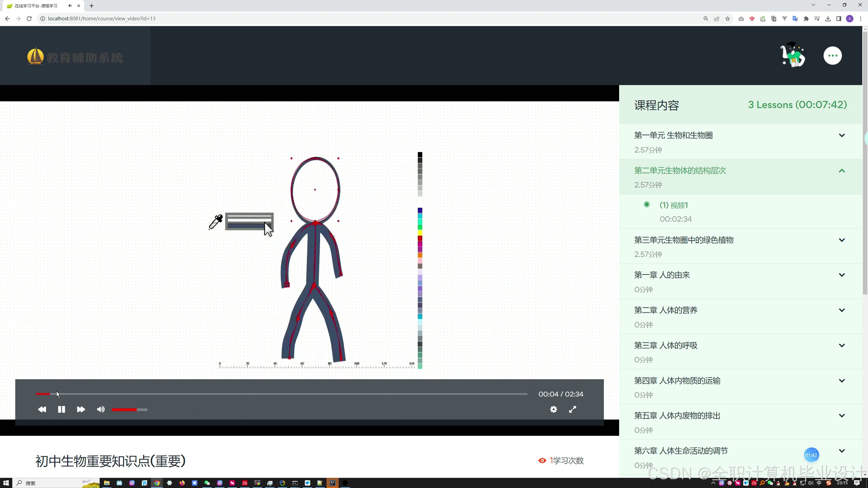Expand 第一章 人的由来 chapter

coord(842,275)
